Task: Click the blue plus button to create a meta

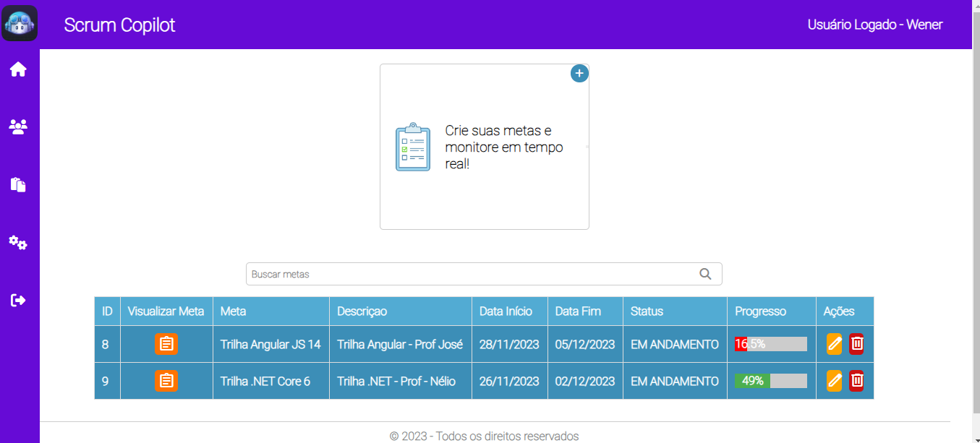Action: pos(579,73)
